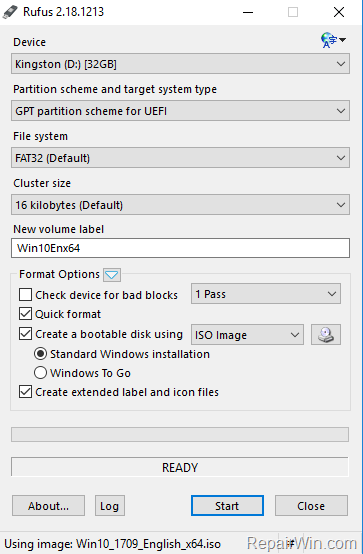This screenshot has width=363, height=554.
Task: Expand the 1 Pass bad blocks dropdown
Action: pos(266,294)
